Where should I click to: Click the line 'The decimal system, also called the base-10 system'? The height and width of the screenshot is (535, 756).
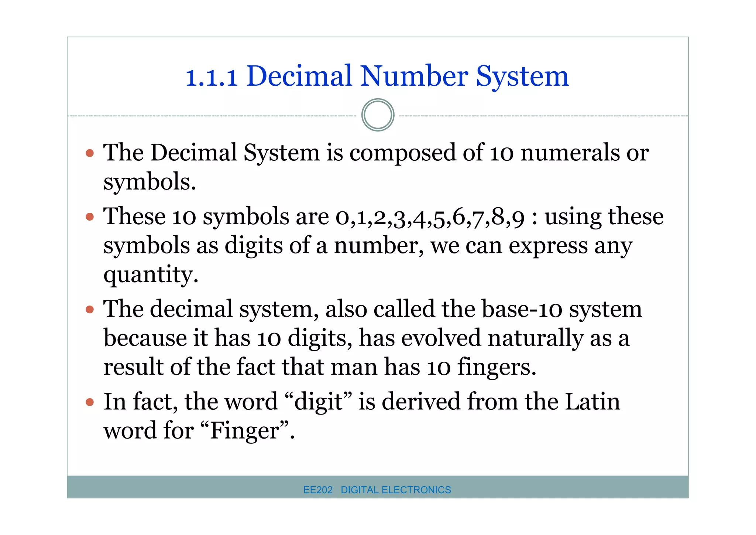tap(372, 309)
